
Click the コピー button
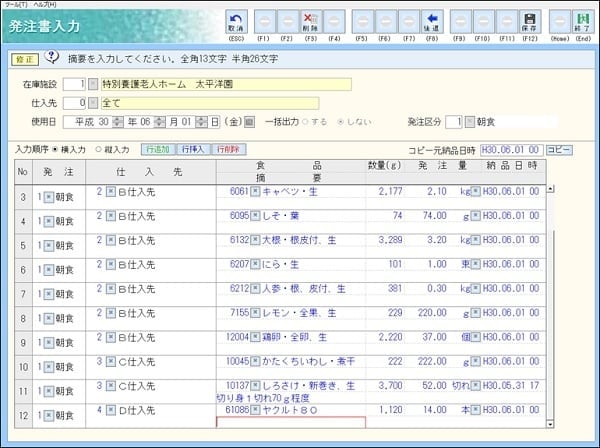coord(559,150)
